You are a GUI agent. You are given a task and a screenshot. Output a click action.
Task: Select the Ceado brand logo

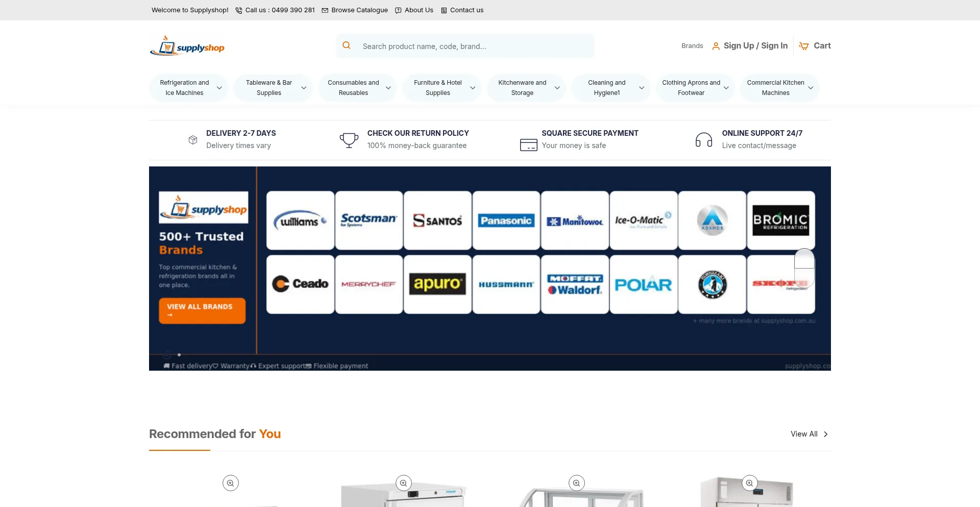(301, 284)
